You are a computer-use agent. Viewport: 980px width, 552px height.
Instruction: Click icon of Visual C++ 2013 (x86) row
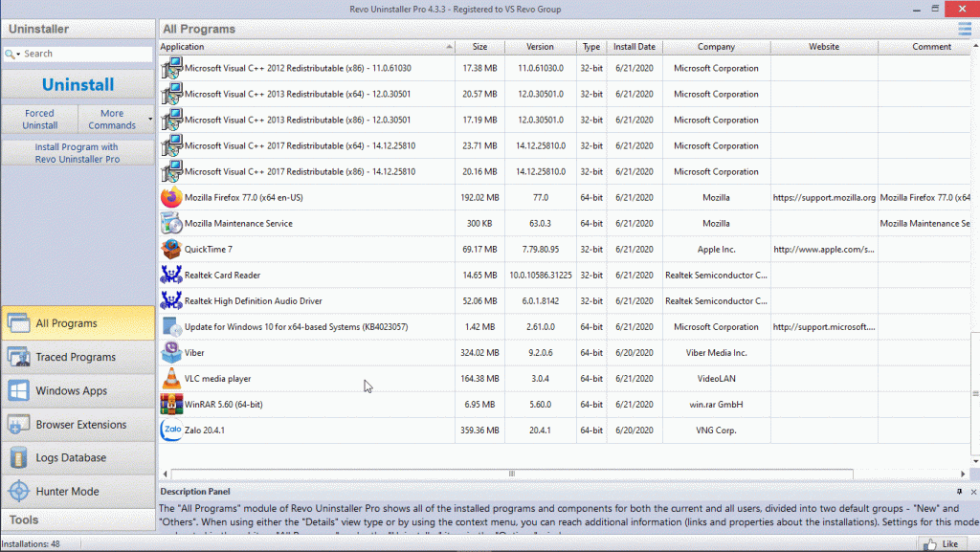click(x=171, y=120)
